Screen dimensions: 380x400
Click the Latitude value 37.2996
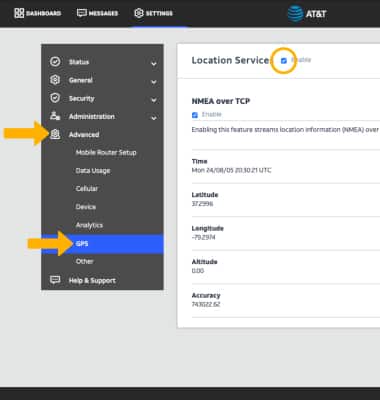[202, 204]
